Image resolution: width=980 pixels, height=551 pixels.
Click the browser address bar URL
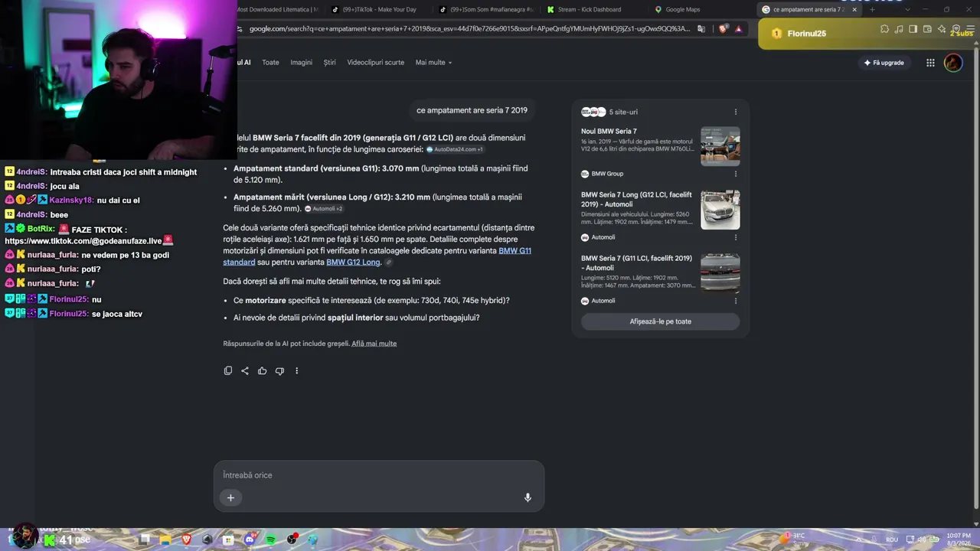pos(469,29)
